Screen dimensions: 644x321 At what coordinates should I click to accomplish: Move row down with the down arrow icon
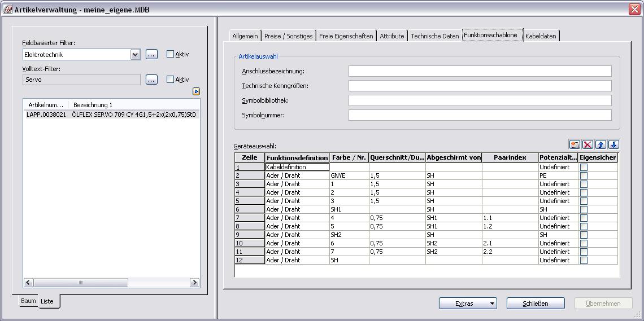tap(613, 144)
